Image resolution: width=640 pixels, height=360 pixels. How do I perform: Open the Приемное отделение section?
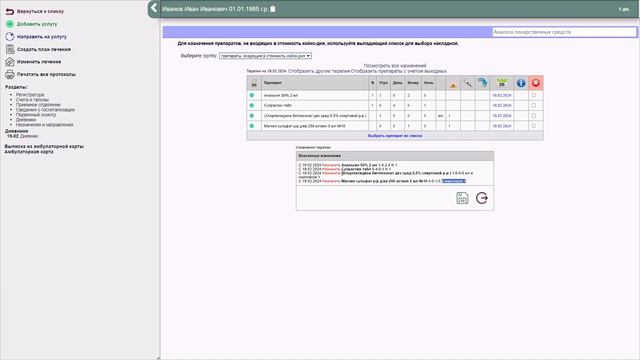click(x=38, y=104)
